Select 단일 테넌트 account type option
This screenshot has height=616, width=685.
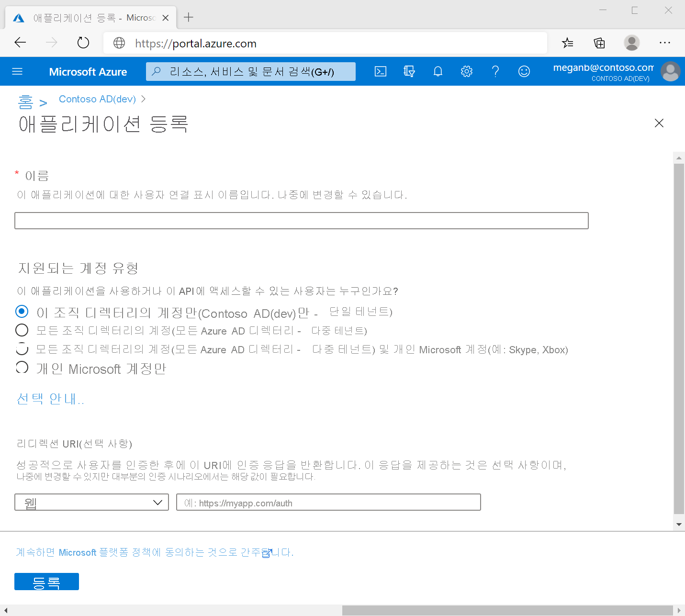coord(22,311)
